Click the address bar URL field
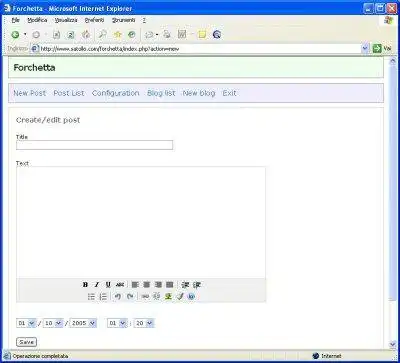Image resolution: width=400 pixels, height=363 pixels. [197, 49]
